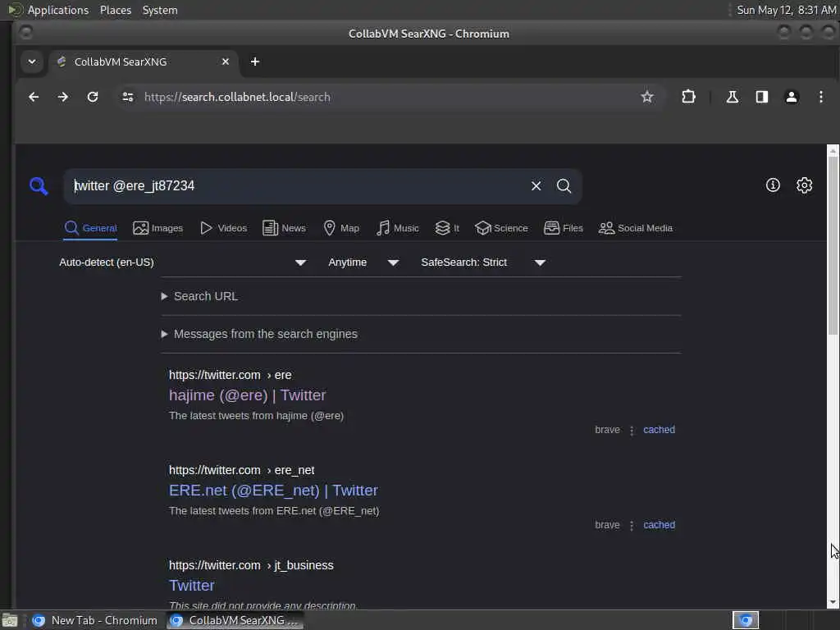Switch to Map search category
Viewport: 840px width, 630px height.
pyautogui.click(x=341, y=228)
